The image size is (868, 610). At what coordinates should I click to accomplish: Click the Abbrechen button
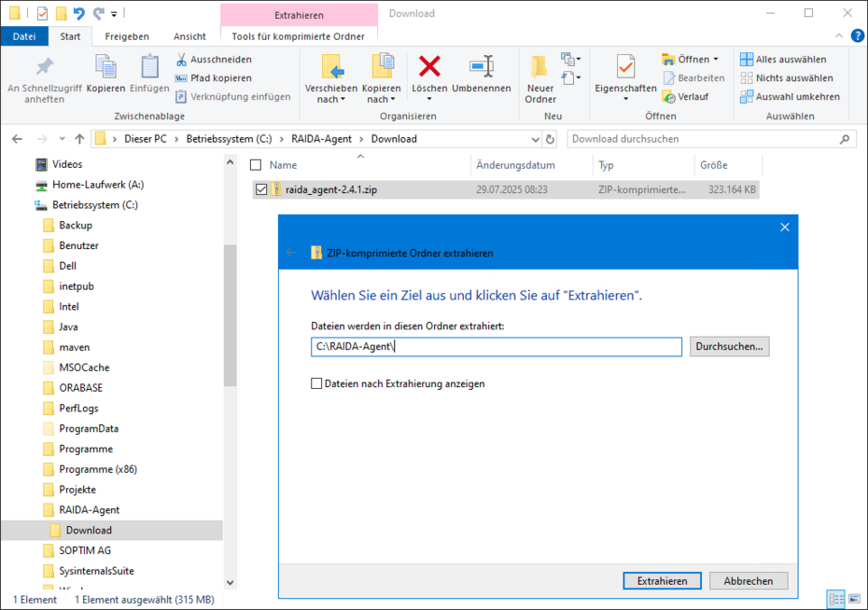(x=749, y=581)
